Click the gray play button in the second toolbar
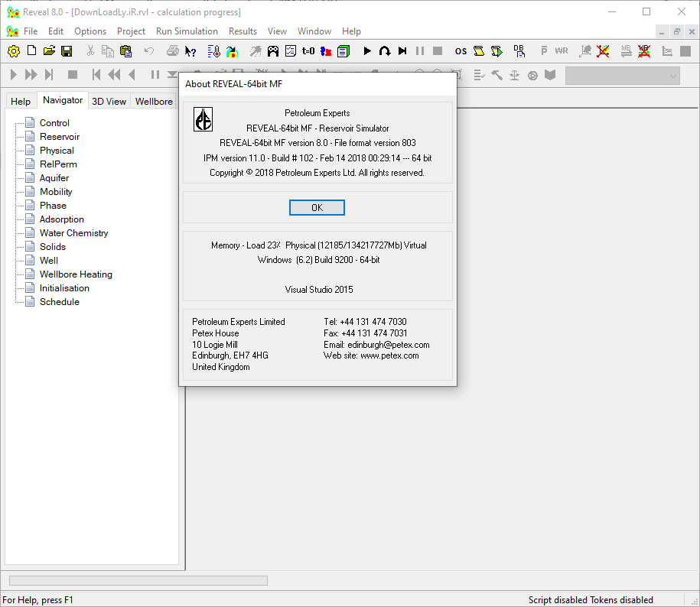The image size is (700, 607). point(14,74)
